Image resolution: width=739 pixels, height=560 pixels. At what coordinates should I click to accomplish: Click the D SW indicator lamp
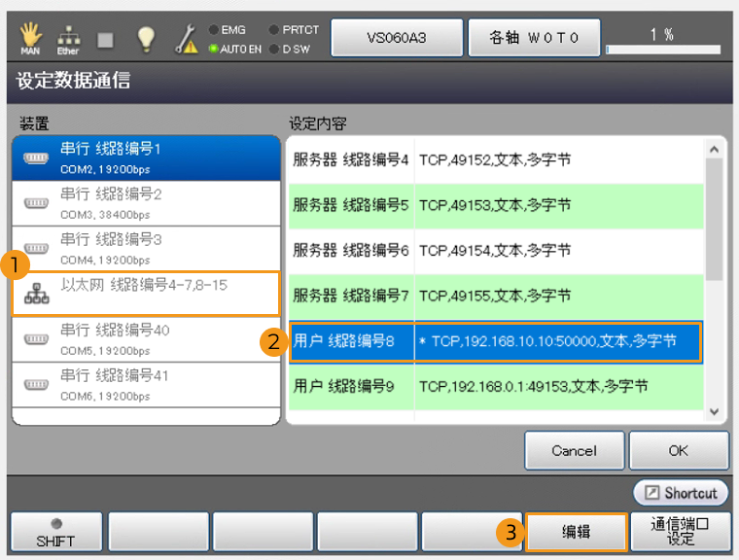point(274,49)
